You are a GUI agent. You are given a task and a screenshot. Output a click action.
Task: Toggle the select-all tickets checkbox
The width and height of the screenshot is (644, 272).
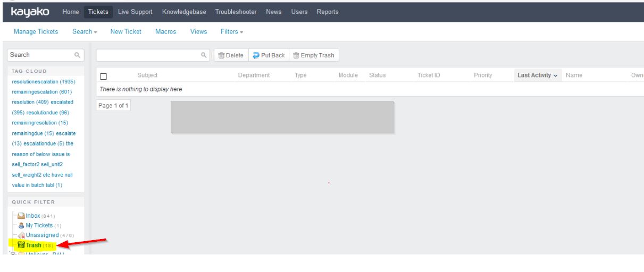click(103, 76)
